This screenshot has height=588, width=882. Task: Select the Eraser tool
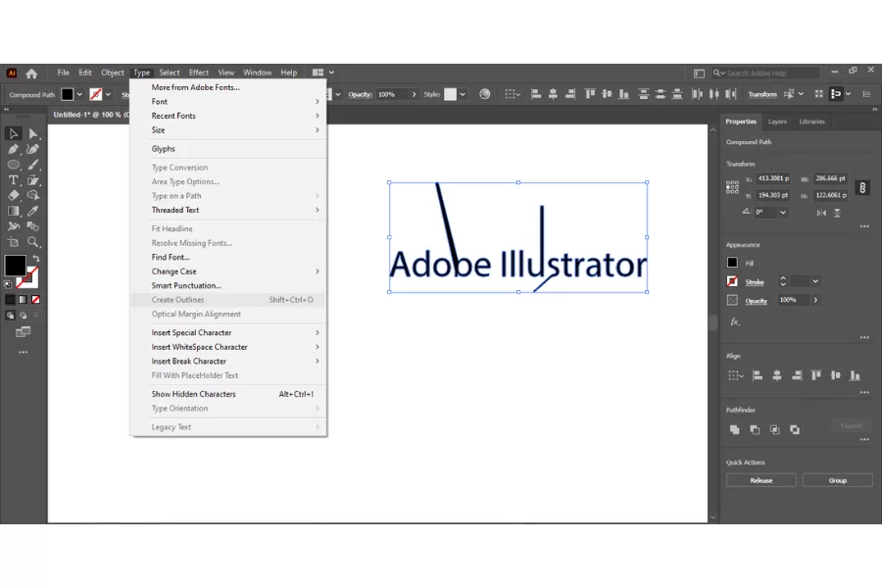[14, 195]
